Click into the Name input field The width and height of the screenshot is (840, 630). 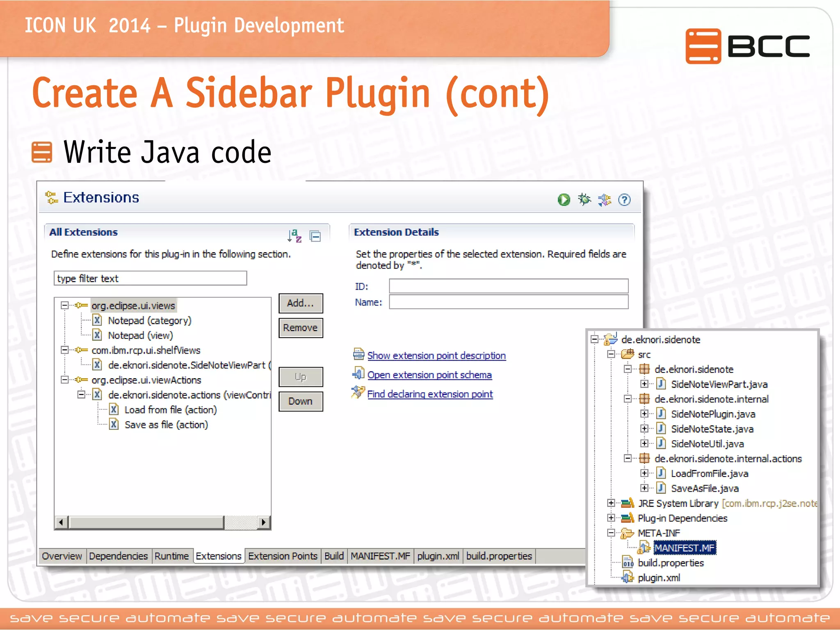pos(509,302)
